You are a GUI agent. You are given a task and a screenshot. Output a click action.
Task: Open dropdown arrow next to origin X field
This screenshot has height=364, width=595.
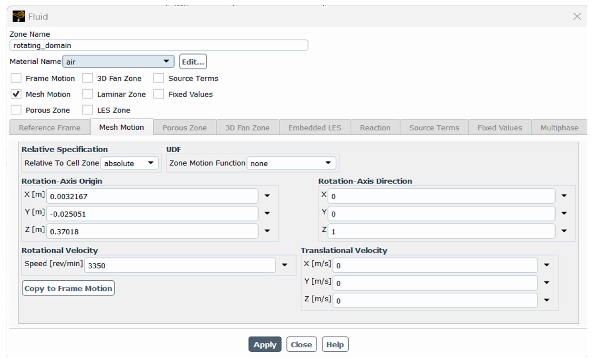[x=267, y=196]
